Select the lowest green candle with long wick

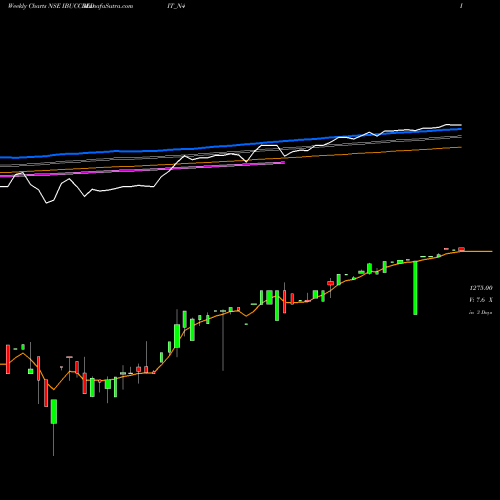[54, 412]
